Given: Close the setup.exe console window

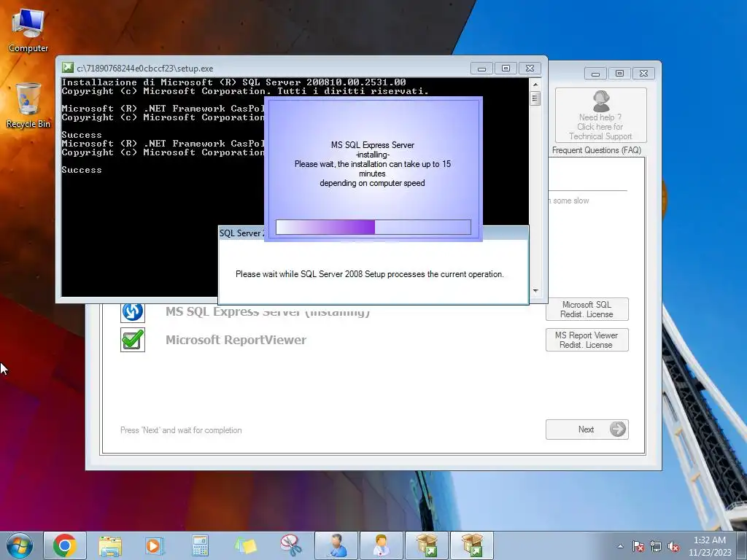Looking at the screenshot, I should [530, 69].
